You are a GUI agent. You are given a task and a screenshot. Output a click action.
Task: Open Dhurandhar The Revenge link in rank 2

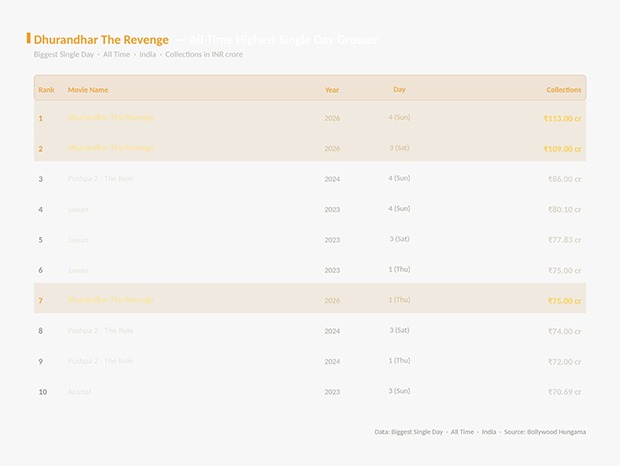pyautogui.click(x=111, y=148)
